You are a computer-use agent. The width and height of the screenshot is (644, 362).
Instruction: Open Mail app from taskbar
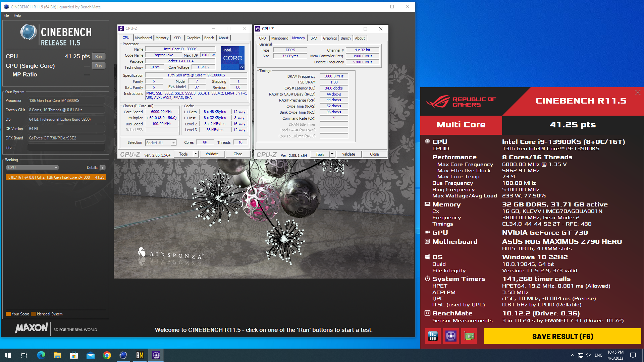tap(90, 355)
